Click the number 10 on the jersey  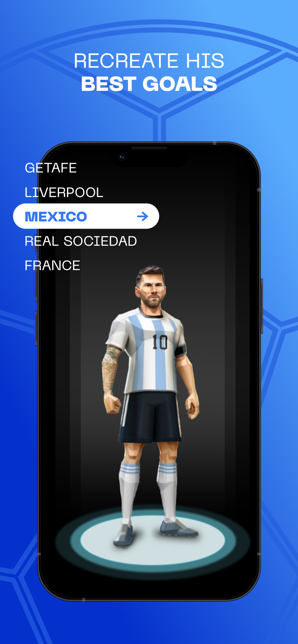(160, 342)
